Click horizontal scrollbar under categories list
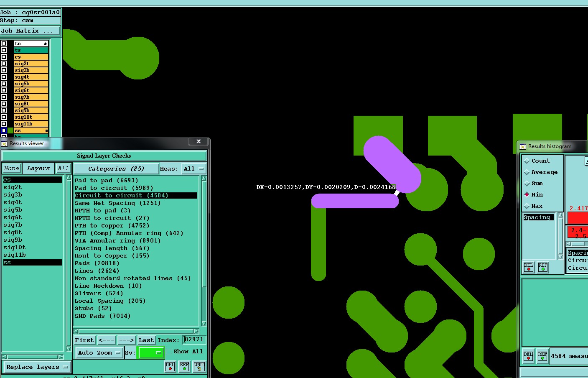 (x=136, y=331)
